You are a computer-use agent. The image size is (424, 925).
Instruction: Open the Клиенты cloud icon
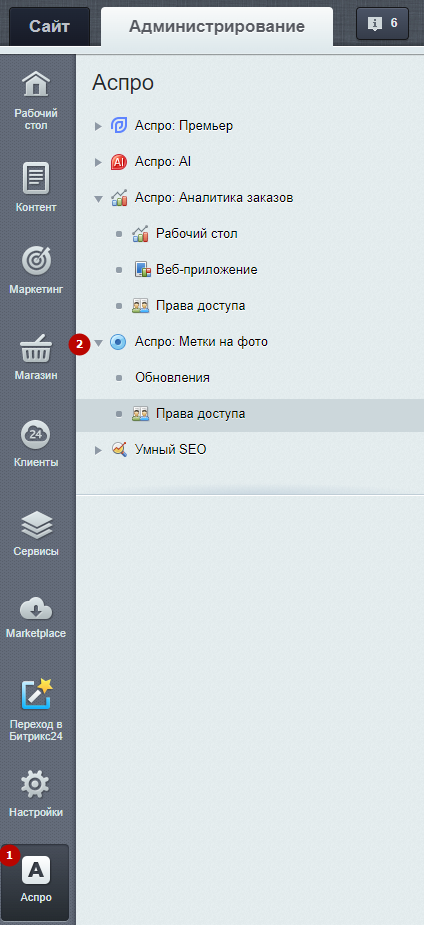[37, 435]
